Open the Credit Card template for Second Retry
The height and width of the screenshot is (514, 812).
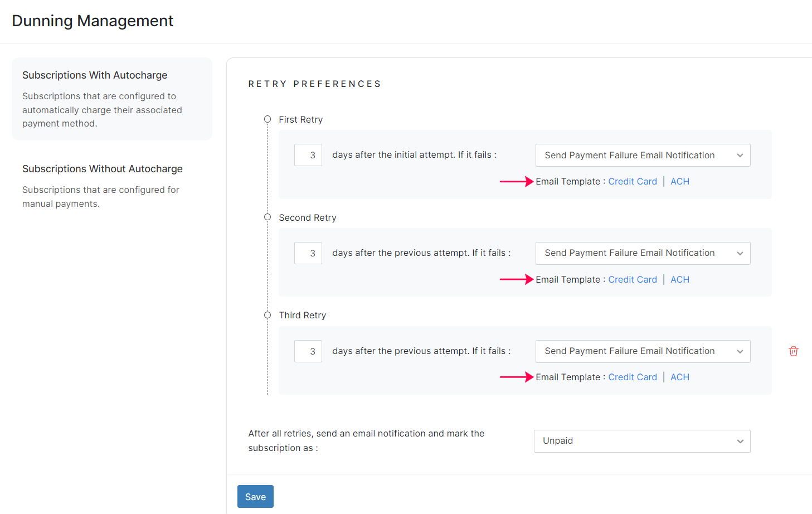point(633,279)
